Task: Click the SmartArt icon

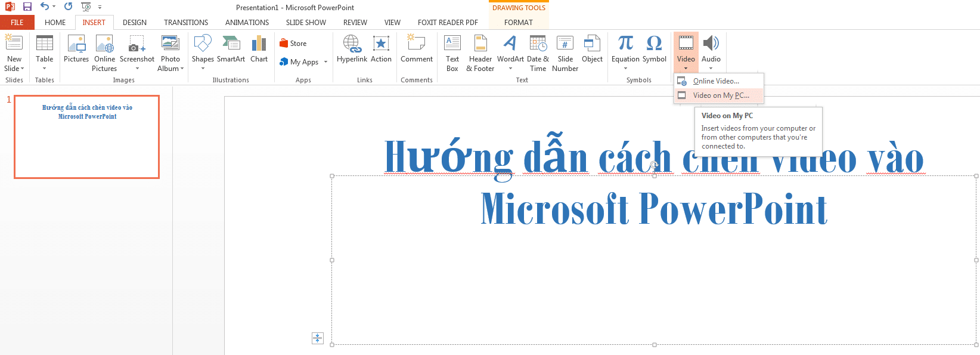Action: (x=231, y=44)
